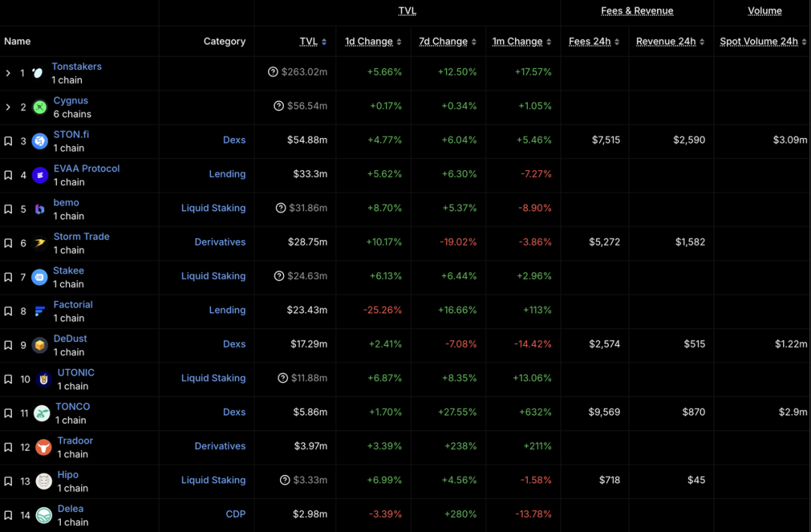Screen dimensions: 811x532
Task: Bookmark the EVAA Protocol row
Action: (8, 175)
